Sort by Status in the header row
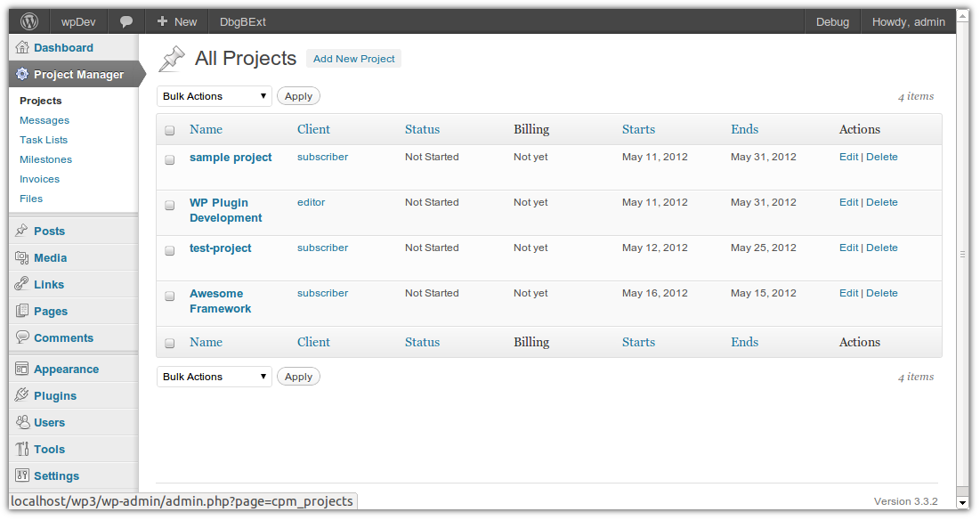 click(422, 129)
